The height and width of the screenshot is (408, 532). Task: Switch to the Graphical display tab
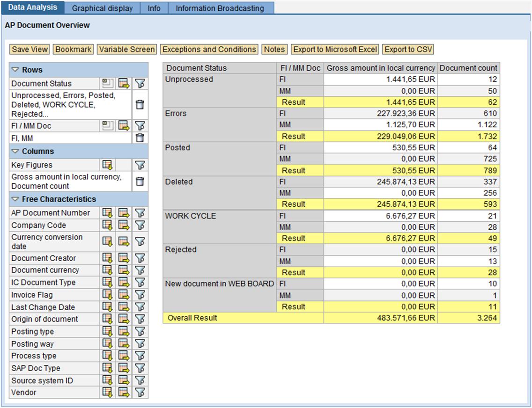[102, 7]
